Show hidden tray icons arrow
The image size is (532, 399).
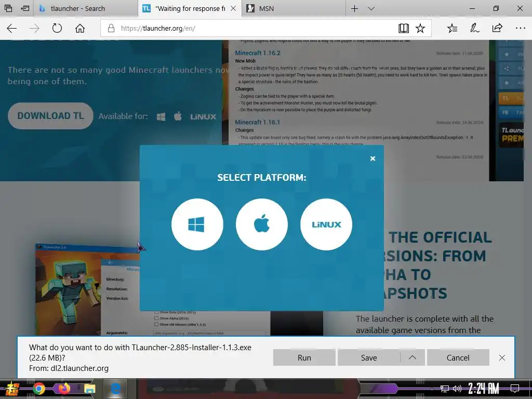point(432,389)
